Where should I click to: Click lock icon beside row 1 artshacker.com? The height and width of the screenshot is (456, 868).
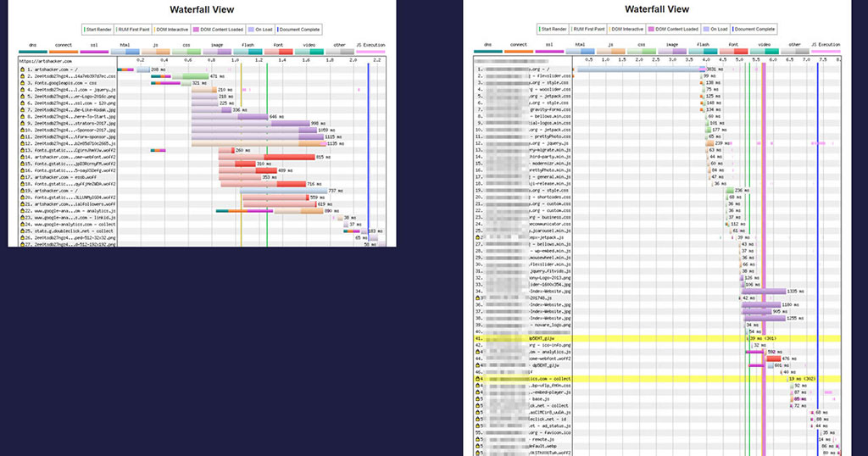(x=23, y=70)
